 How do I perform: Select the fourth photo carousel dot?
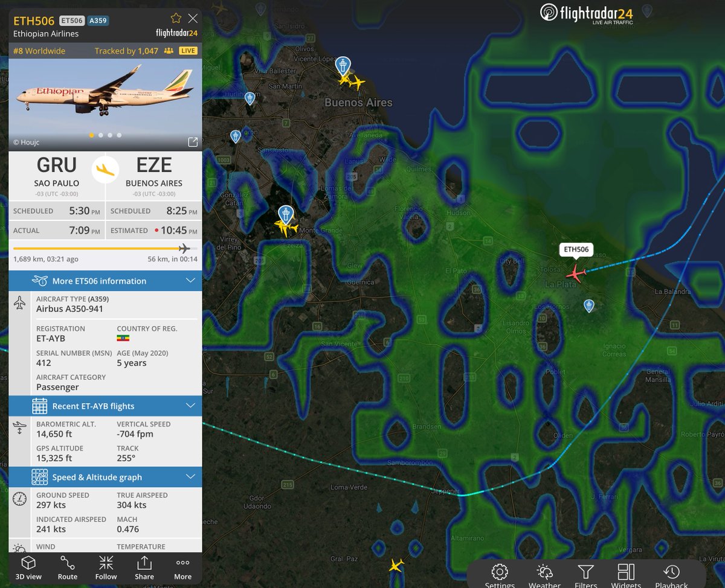[119, 135]
